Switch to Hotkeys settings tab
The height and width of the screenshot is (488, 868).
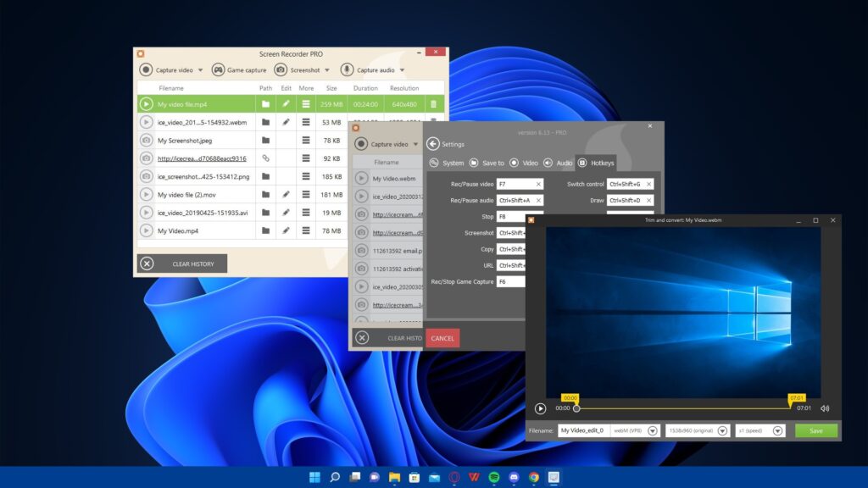point(596,163)
